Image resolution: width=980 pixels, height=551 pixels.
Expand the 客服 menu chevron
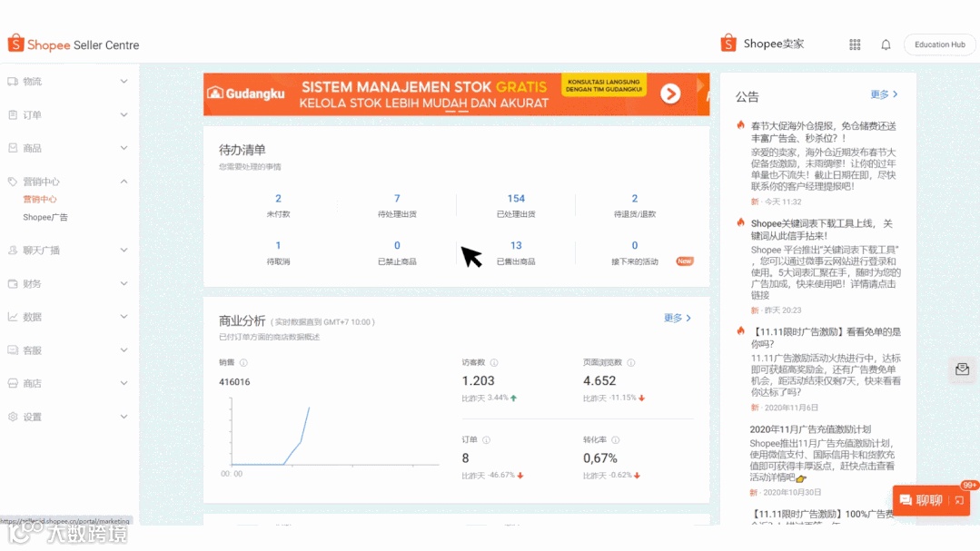click(x=124, y=349)
